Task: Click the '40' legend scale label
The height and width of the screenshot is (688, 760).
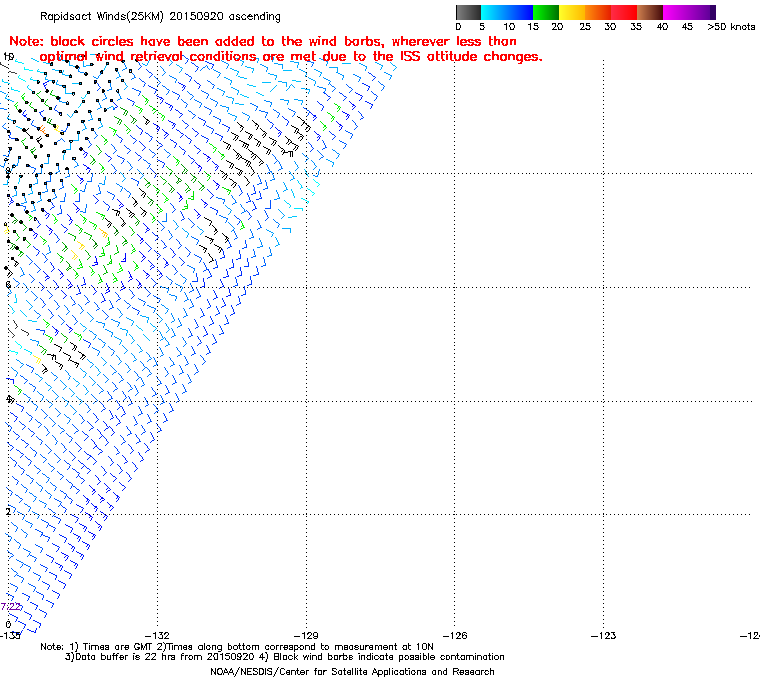Action: pos(662,27)
